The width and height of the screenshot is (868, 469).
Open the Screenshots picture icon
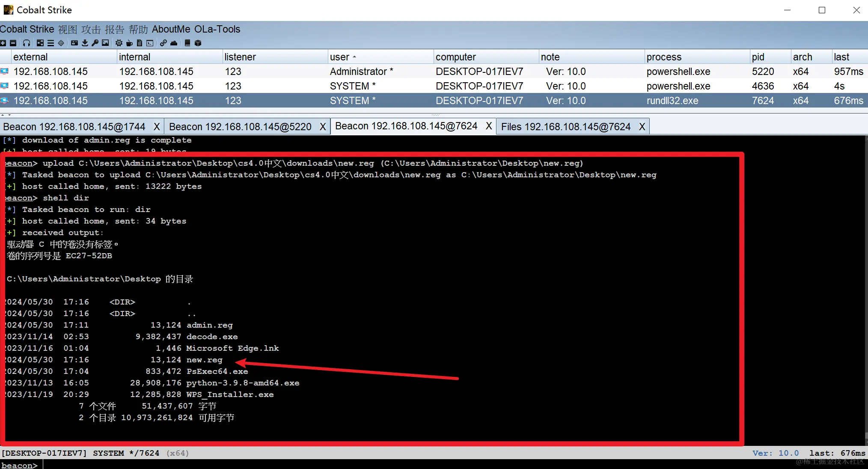[x=105, y=43]
